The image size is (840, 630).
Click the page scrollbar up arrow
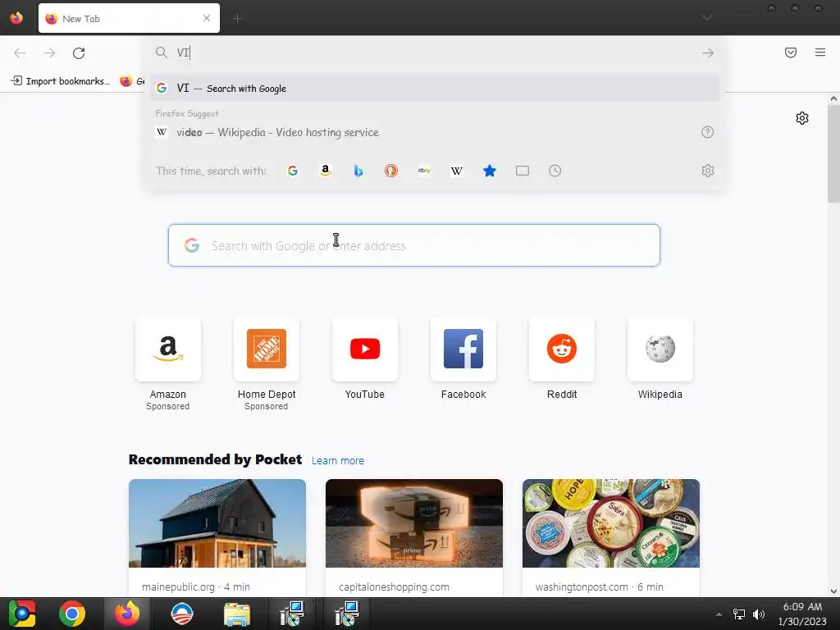[833, 98]
